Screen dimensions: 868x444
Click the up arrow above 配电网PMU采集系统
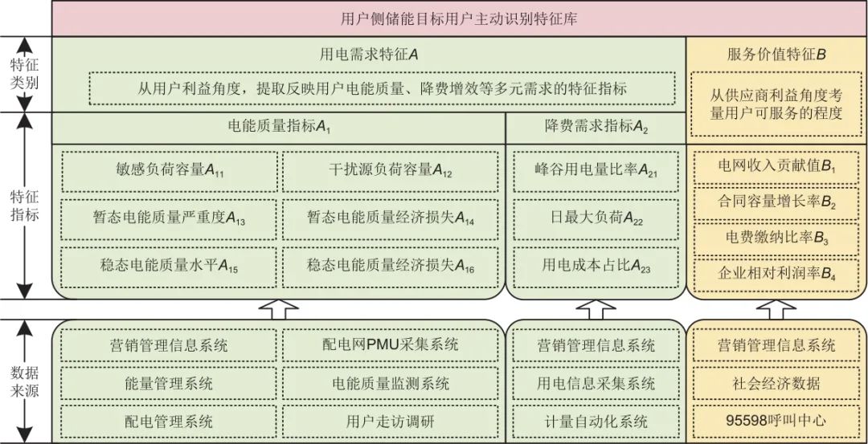pyautogui.click(x=279, y=309)
